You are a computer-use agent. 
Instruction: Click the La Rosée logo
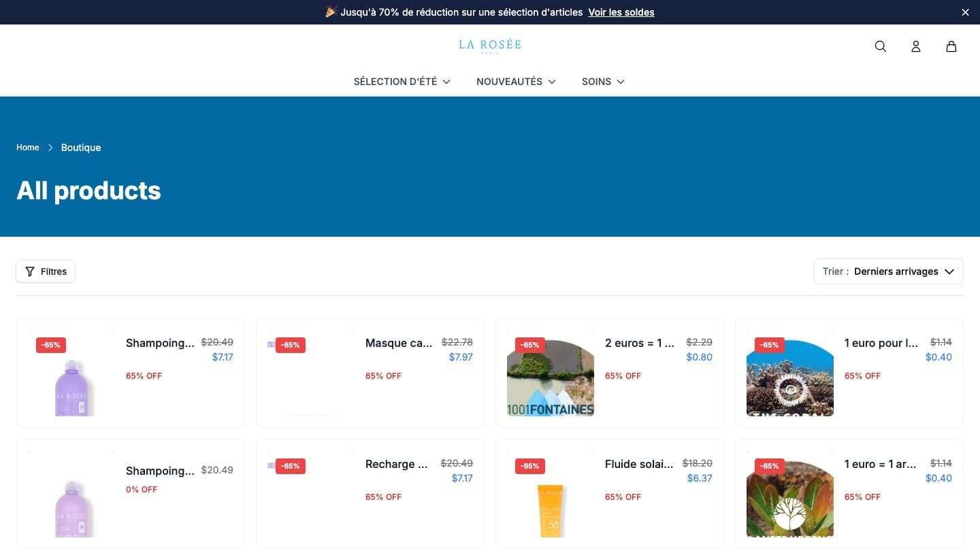490,46
